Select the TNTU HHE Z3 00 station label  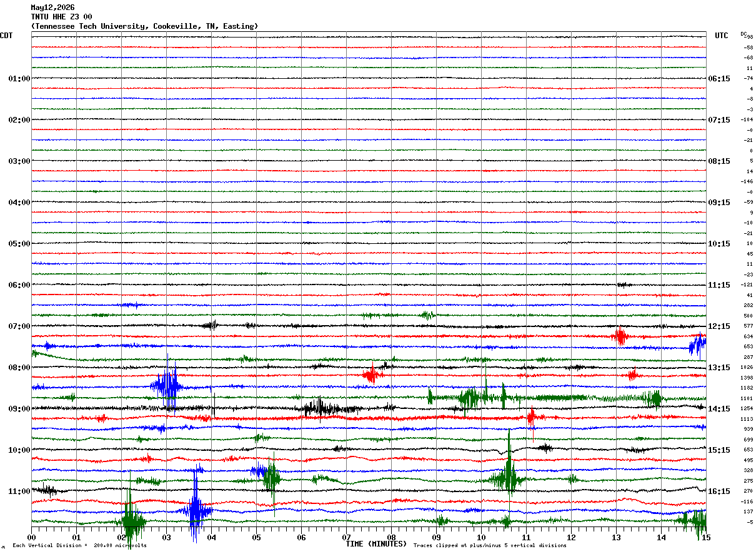(61, 17)
